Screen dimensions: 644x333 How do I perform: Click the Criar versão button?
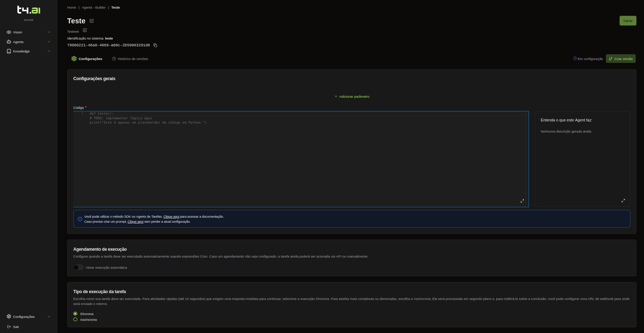click(x=620, y=59)
